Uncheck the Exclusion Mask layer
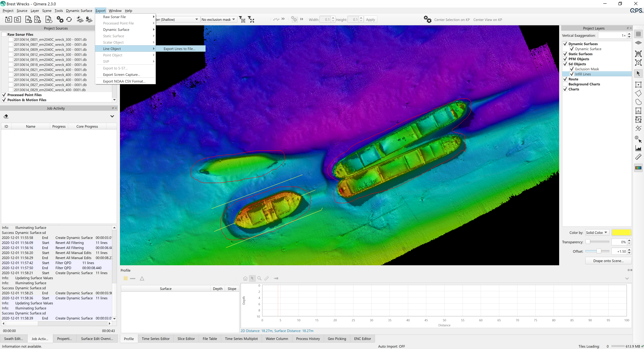 (x=572, y=69)
